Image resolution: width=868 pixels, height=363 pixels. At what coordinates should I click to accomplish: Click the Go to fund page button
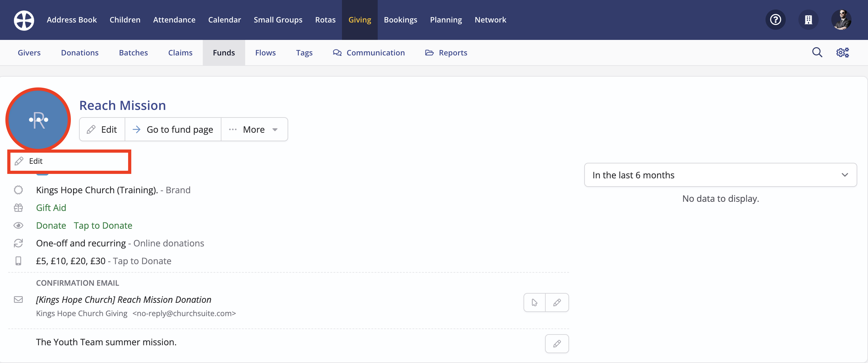[x=173, y=130]
